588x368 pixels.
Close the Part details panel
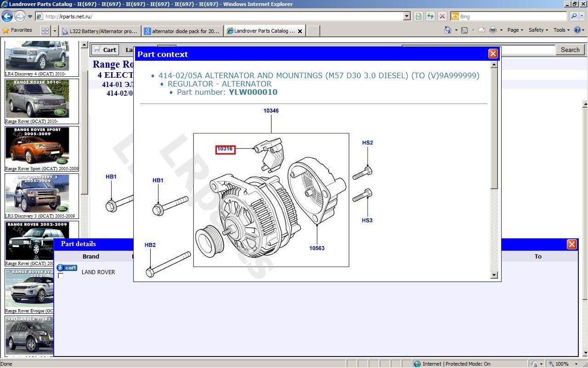[572, 244]
